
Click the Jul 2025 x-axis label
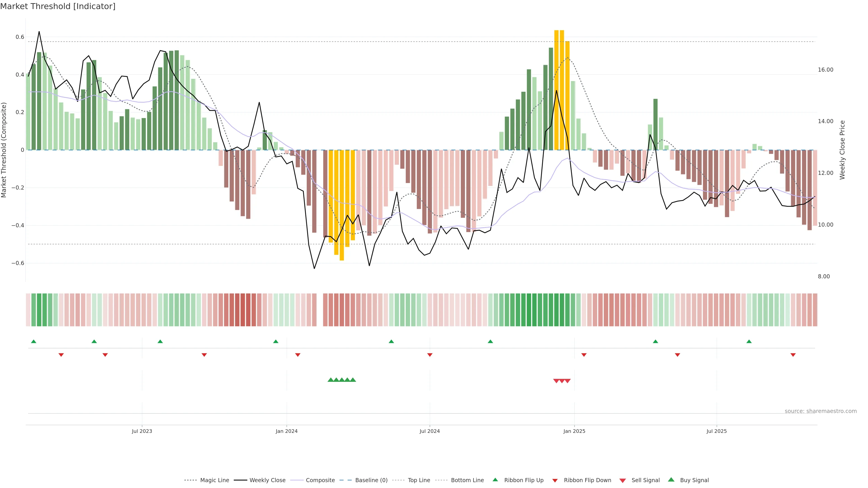point(716,431)
